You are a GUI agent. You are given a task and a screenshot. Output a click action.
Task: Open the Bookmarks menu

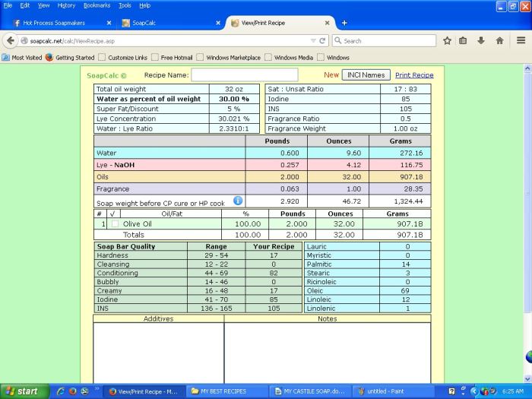[97, 5]
